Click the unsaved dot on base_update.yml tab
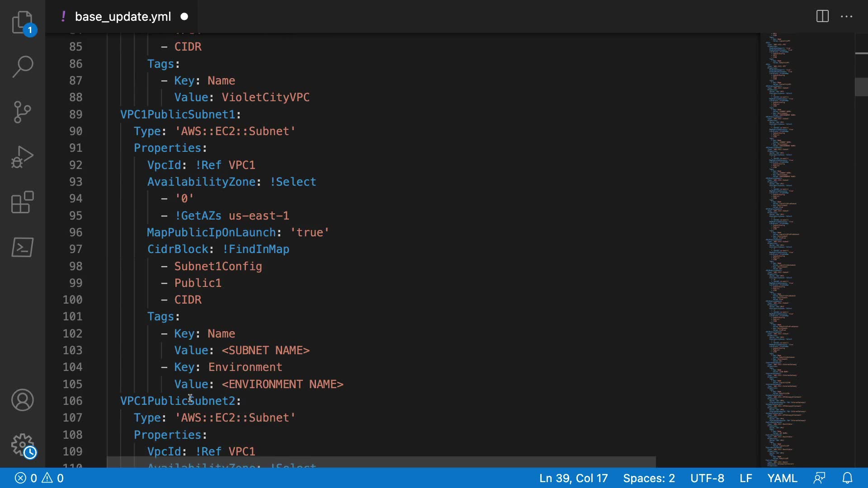Viewport: 868px width, 488px height. pos(184,17)
